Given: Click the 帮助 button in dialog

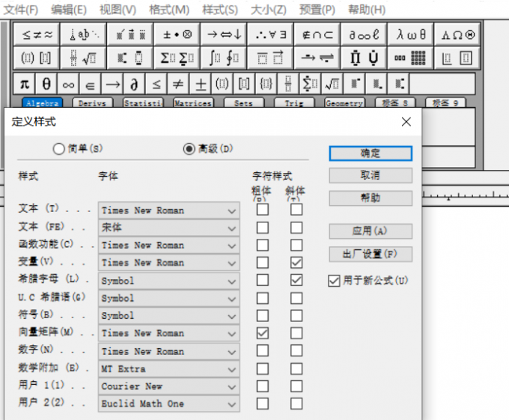Looking at the screenshot, I should (x=371, y=198).
